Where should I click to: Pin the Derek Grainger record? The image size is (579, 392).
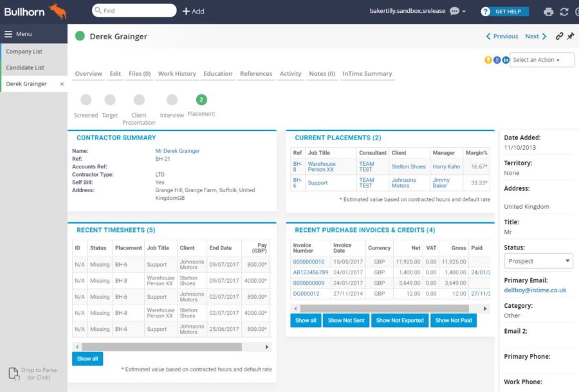(x=570, y=37)
